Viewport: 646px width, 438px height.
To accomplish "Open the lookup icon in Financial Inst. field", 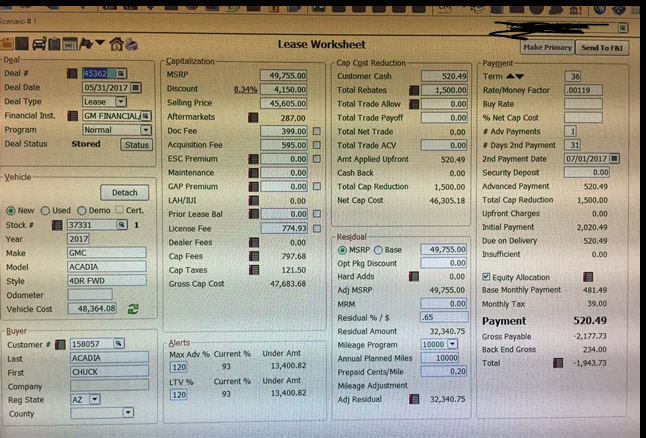I will click(145, 116).
